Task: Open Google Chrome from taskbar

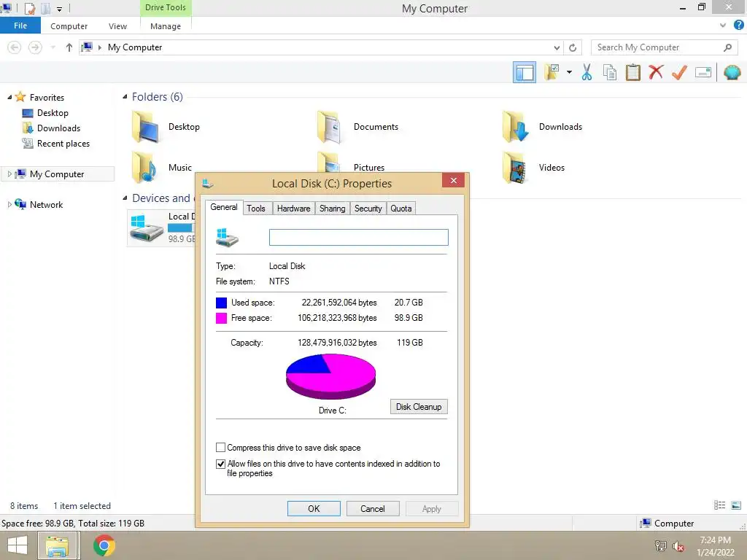Action: [x=104, y=545]
